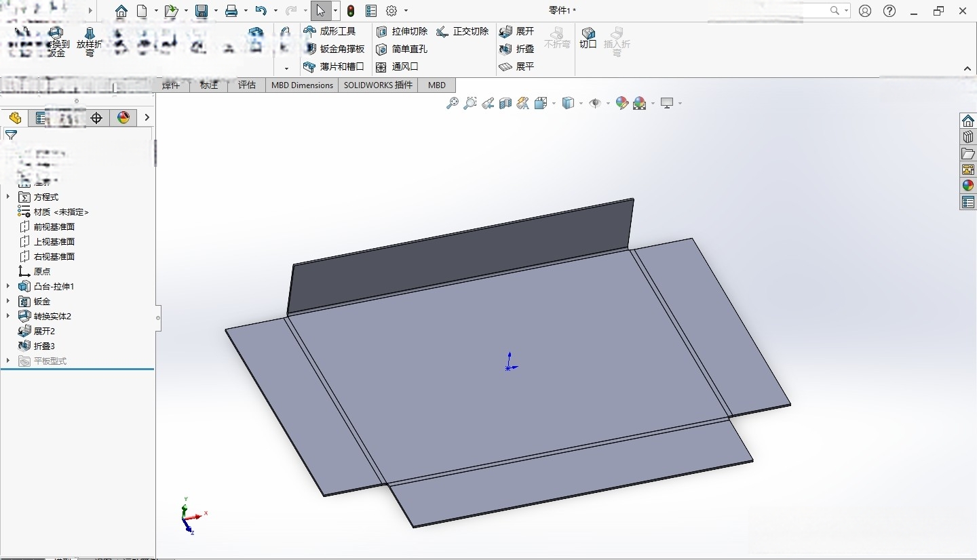977x560 pixels.
Task: Open the Select tool dropdown arrow
Action: point(335,11)
